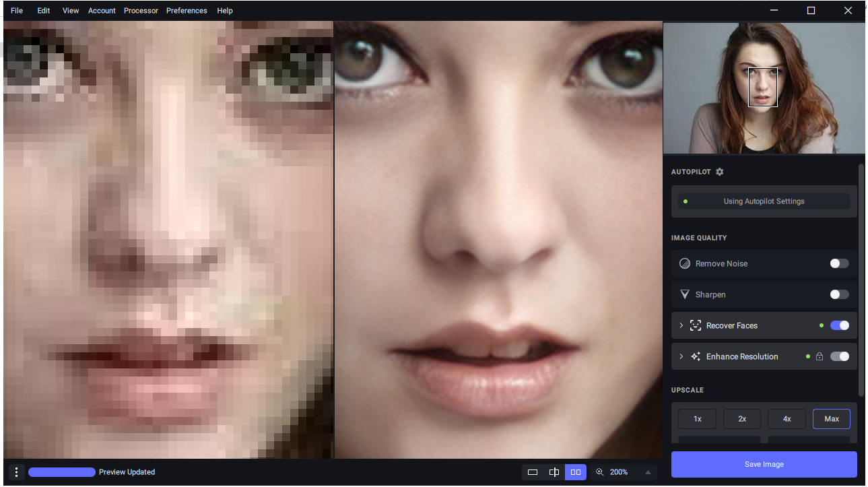Screen dimensions: 868x487
Task: Click the Enhance Resolution sparkle icon
Action: 696,356
